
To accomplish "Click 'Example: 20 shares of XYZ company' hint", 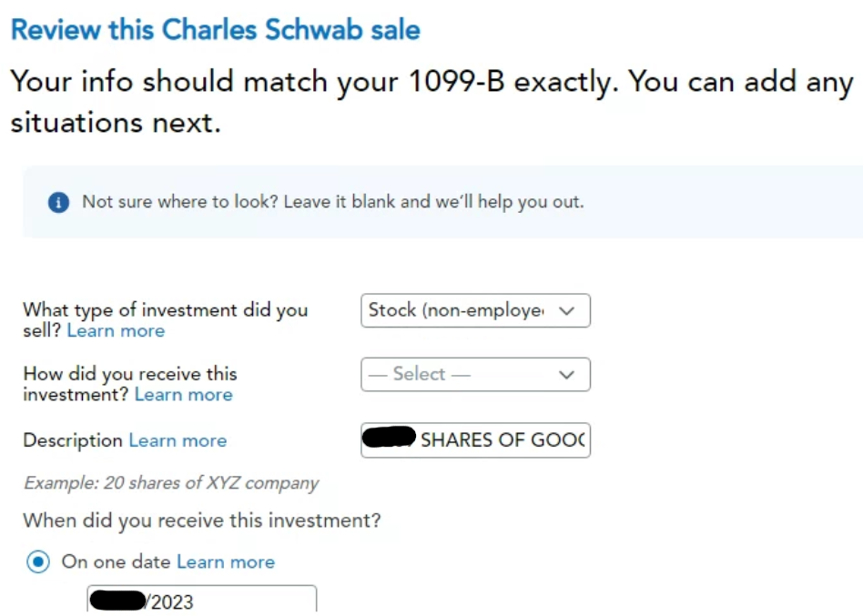I will [x=171, y=483].
